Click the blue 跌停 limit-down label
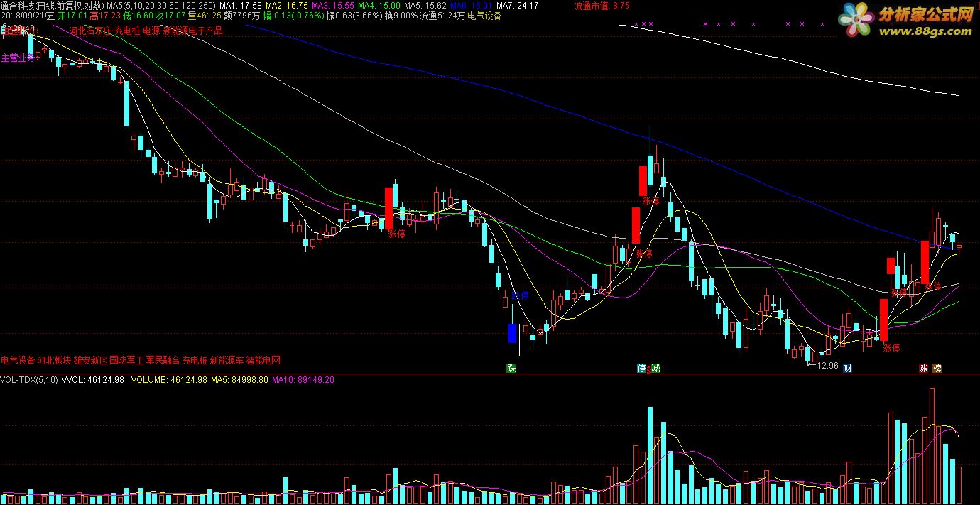The height and width of the screenshot is (505, 980). coord(521,295)
